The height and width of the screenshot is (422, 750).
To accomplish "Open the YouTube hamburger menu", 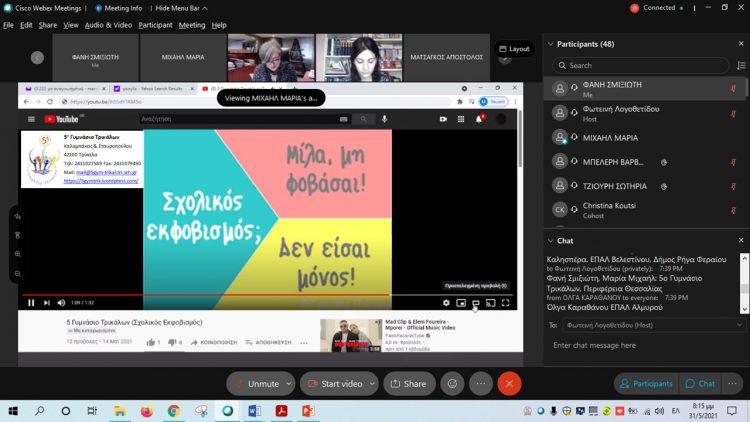I will [31, 119].
